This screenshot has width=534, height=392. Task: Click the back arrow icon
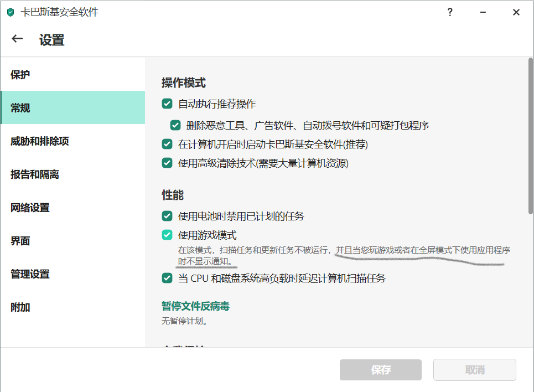coord(17,39)
